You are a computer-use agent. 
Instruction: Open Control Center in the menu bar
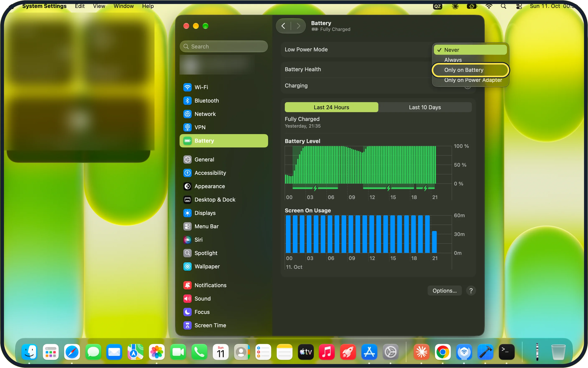point(519,6)
